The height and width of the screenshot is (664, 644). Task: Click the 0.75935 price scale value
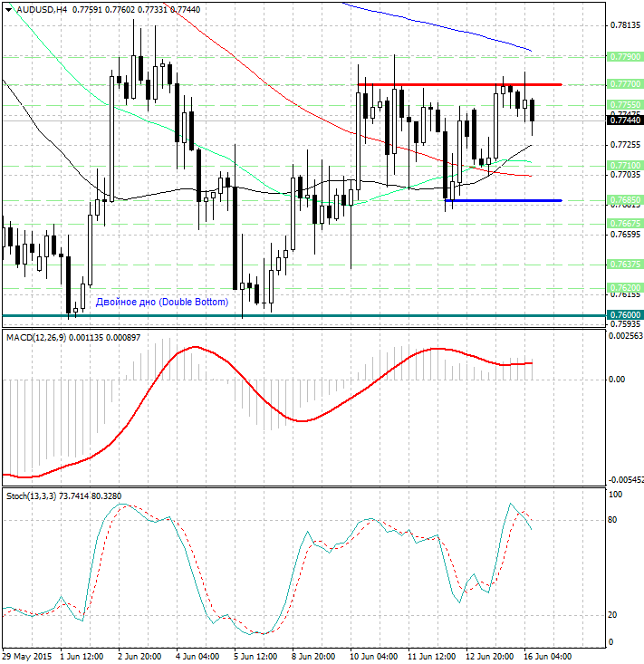coord(625,324)
